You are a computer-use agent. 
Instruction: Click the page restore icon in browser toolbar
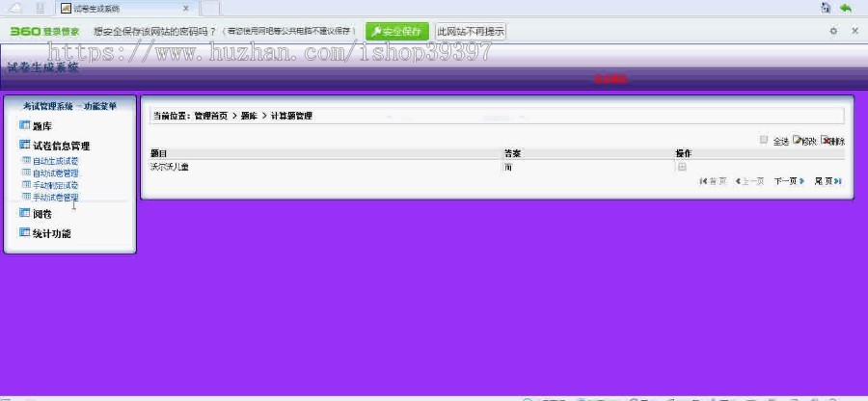pyautogui.click(x=826, y=8)
